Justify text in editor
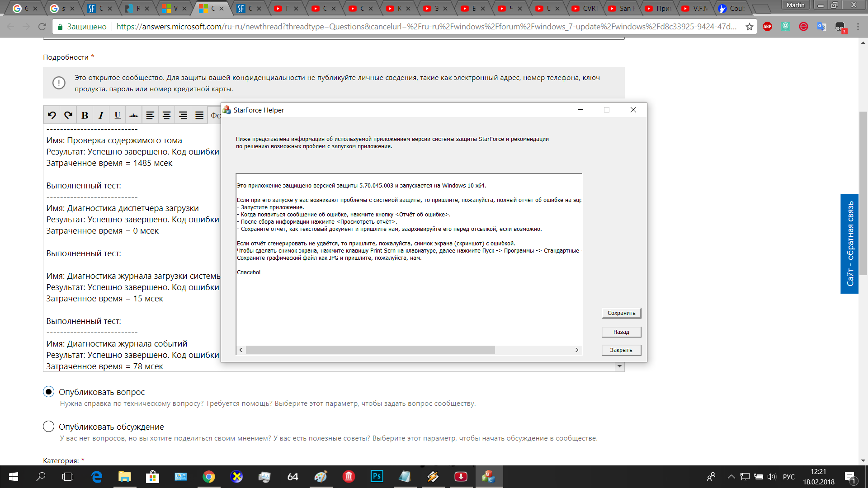The image size is (868, 488). pos(199,115)
